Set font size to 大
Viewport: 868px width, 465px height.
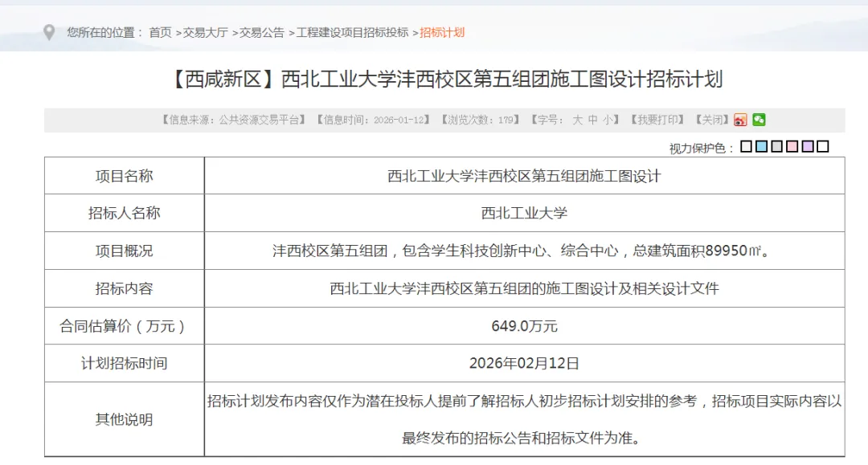(x=577, y=120)
